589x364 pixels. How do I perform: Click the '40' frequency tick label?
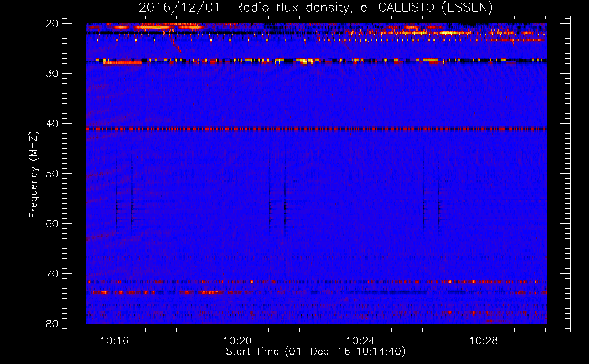[52, 124]
